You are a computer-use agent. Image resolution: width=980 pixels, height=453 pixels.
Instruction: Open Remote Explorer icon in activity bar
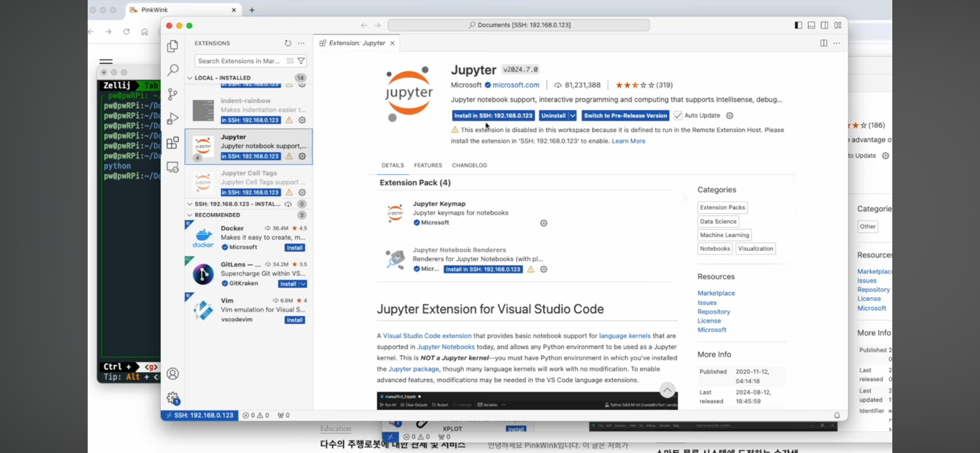[173, 167]
